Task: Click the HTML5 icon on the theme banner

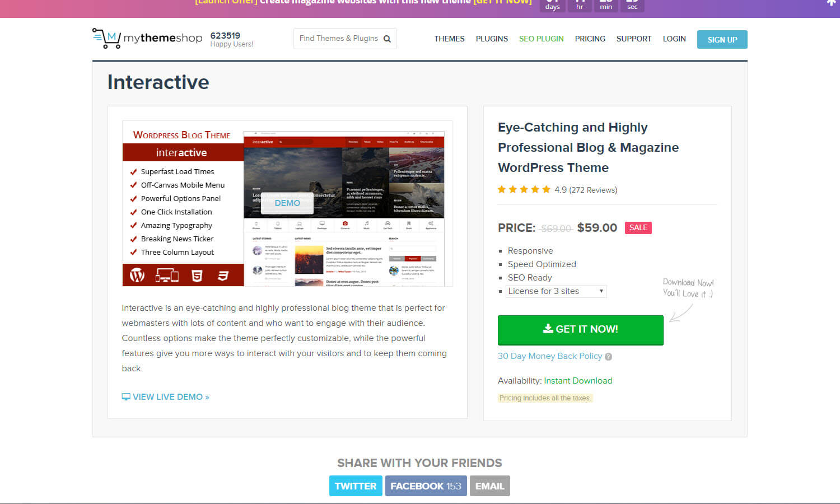Action: [197, 275]
